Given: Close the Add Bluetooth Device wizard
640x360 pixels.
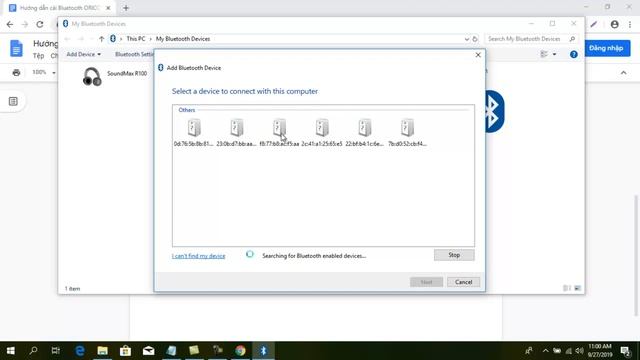Looking at the screenshot, I should (x=478, y=55).
